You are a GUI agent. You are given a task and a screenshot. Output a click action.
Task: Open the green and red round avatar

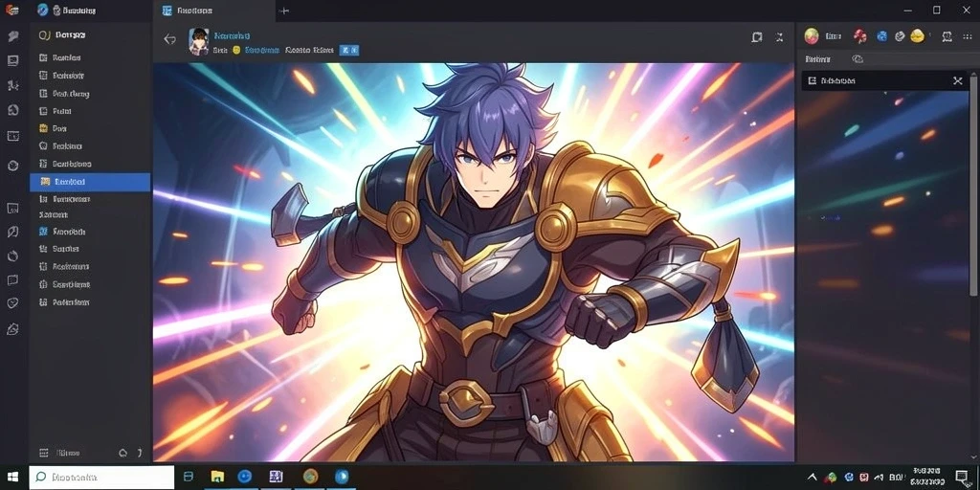tap(812, 36)
